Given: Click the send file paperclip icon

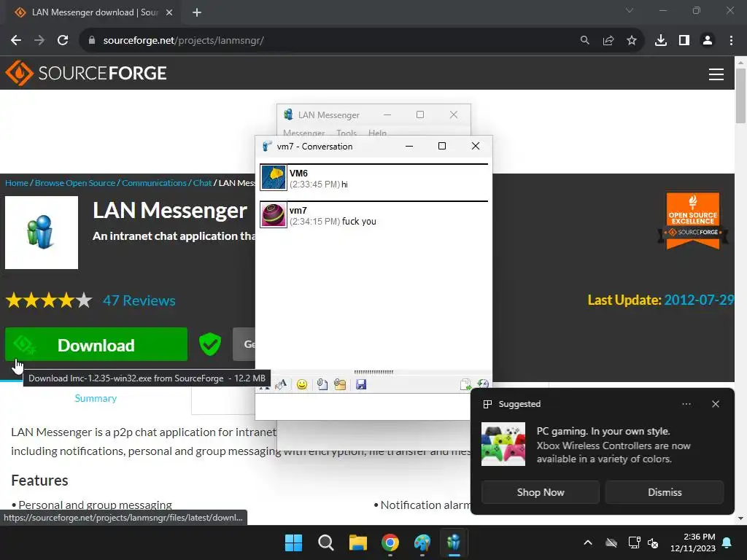Looking at the screenshot, I should click(x=322, y=384).
